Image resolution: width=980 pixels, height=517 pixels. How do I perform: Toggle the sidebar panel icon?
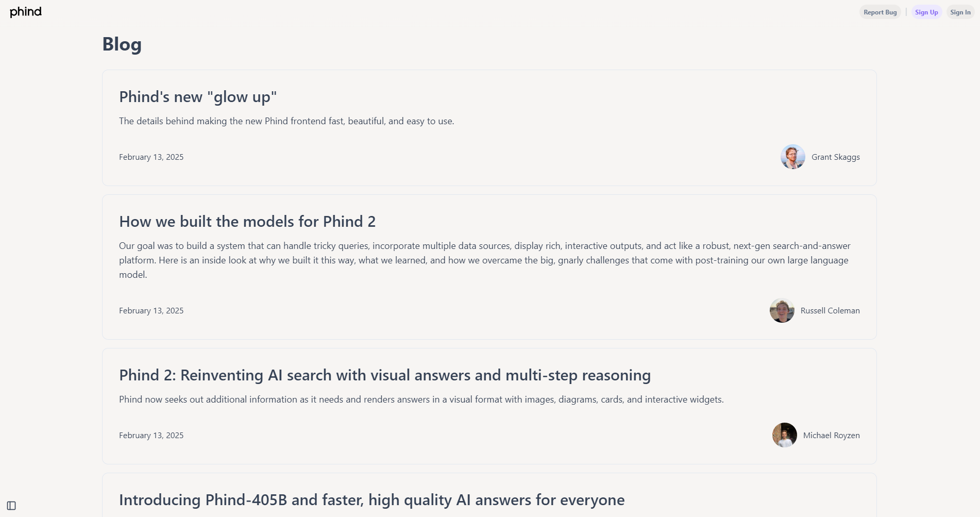pyautogui.click(x=11, y=506)
